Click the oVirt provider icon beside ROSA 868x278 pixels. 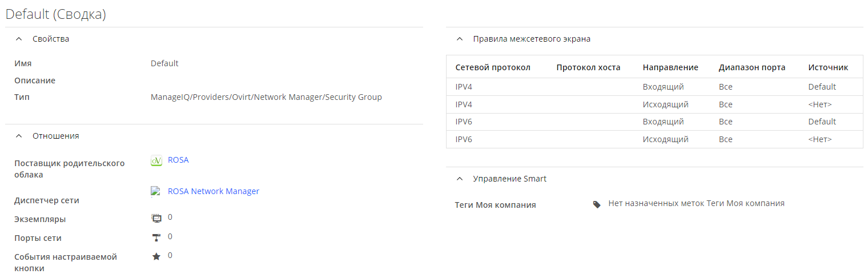point(156,161)
